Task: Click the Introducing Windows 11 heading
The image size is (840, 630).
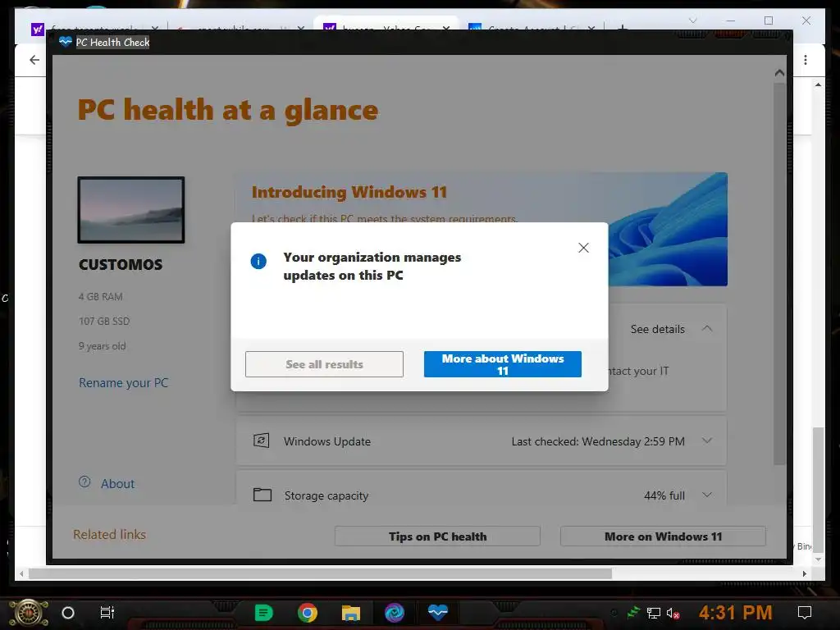Action: (x=349, y=192)
